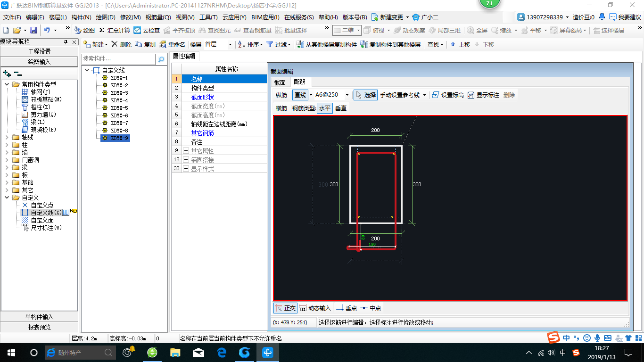Viewport: 644px width, 362px height.
Task: Open 绘图 drawing mode
Action: 84,30
